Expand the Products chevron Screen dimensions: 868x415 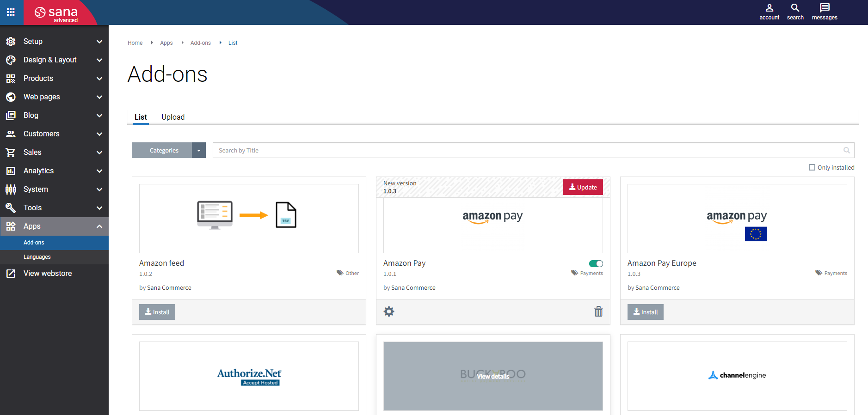[99, 79]
